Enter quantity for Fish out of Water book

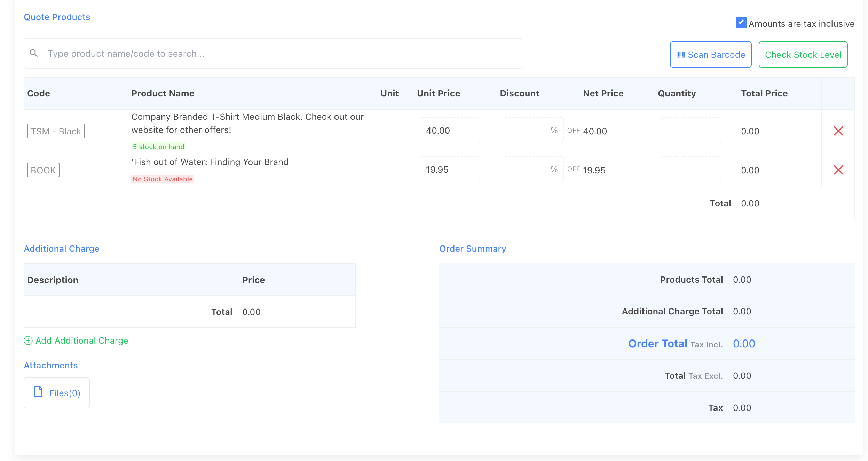tap(691, 170)
